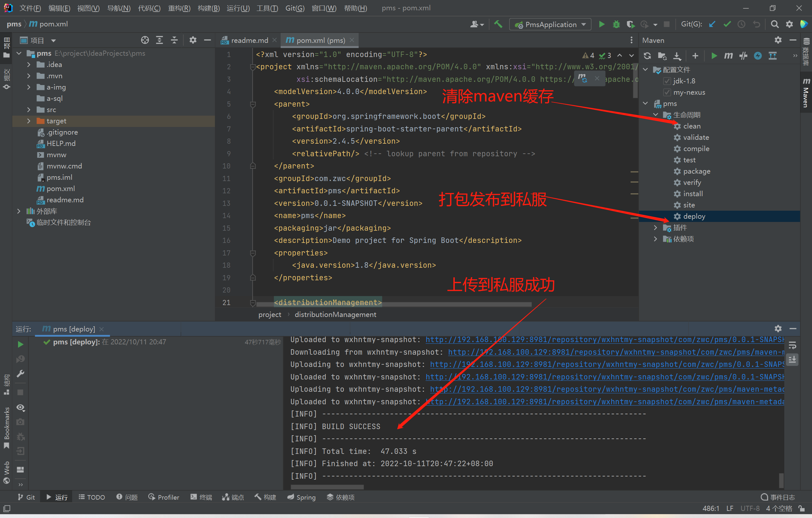Image resolution: width=812 pixels, height=518 pixels.
Task: Click first Uploaded to wxhntmy-snapshot URL
Action: (x=605, y=340)
